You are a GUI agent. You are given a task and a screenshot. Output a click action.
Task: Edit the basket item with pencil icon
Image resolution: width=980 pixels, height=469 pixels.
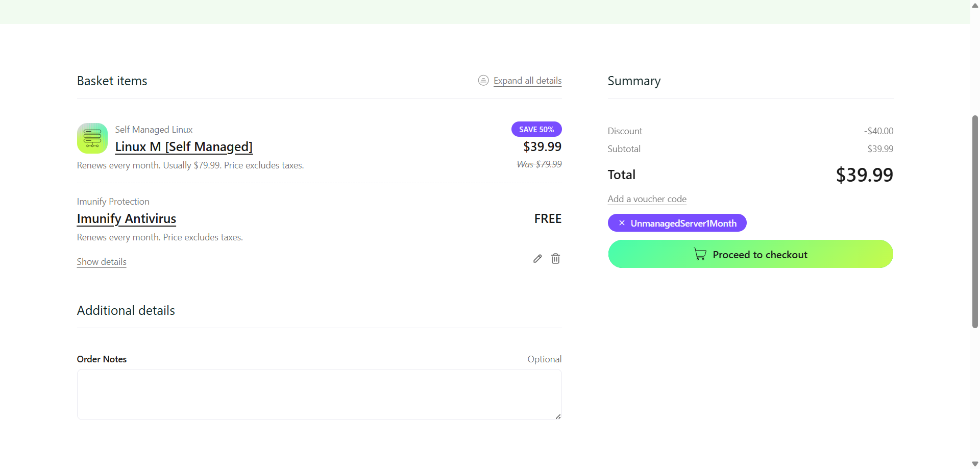(x=537, y=259)
